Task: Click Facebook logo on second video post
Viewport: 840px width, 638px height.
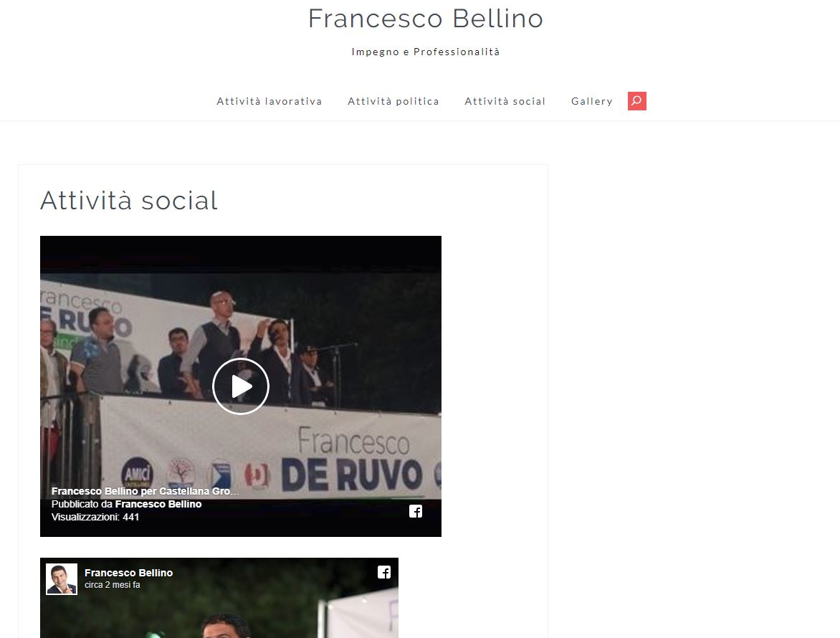Action: [x=384, y=572]
